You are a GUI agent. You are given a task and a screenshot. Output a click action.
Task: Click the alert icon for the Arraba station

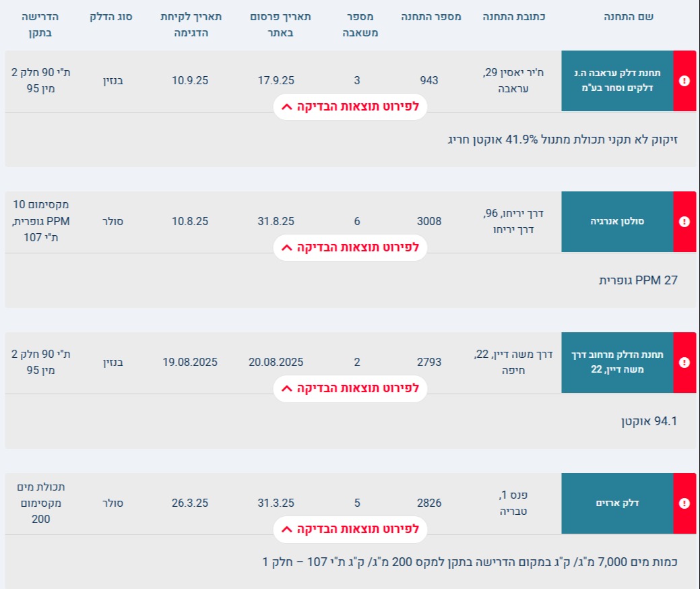685,81
